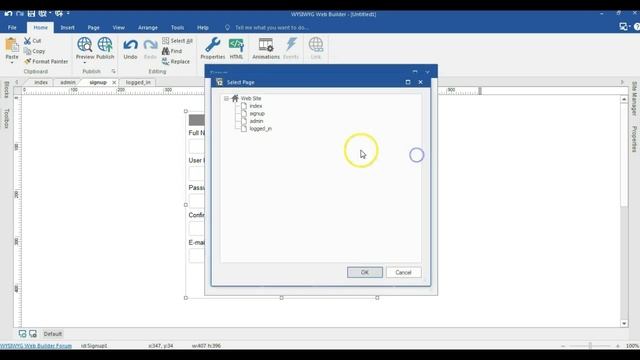Click the Cut scissors icon

point(27,41)
